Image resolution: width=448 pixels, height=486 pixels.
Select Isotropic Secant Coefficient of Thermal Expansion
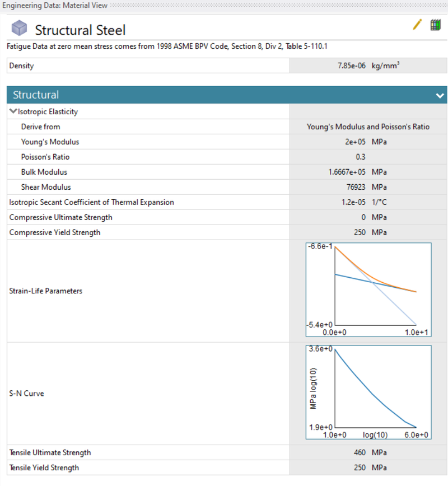(91, 202)
